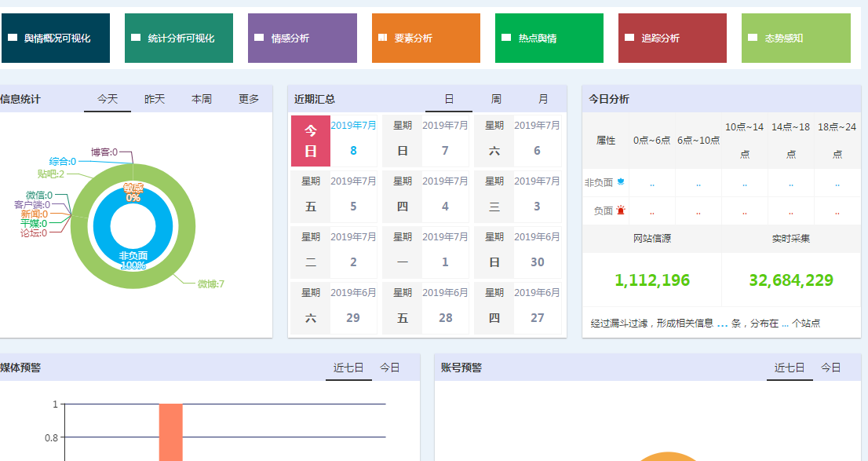This screenshot has height=461, width=868.
Task: Select 日 tab in 近期汇总
Action: [449, 99]
